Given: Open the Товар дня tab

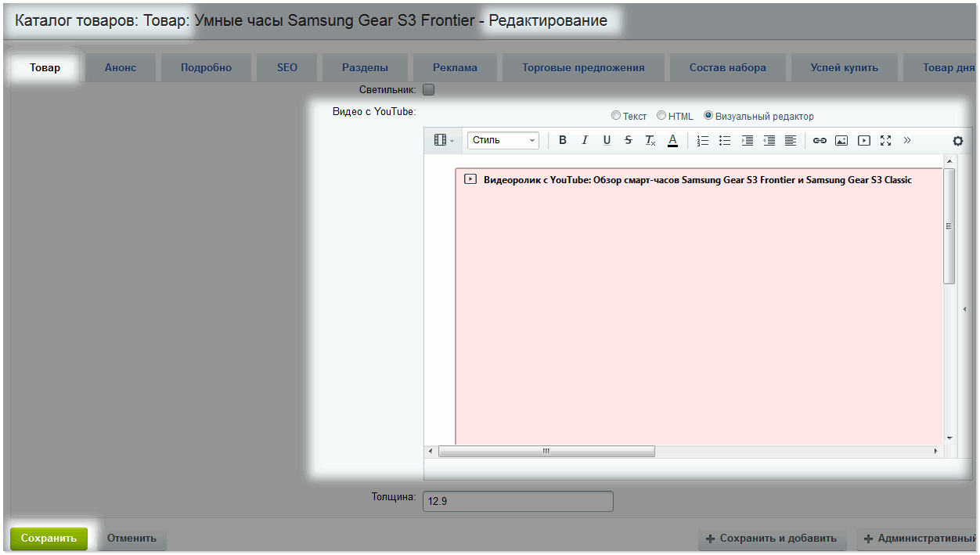Looking at the screenshot, I should coord(940,67).
